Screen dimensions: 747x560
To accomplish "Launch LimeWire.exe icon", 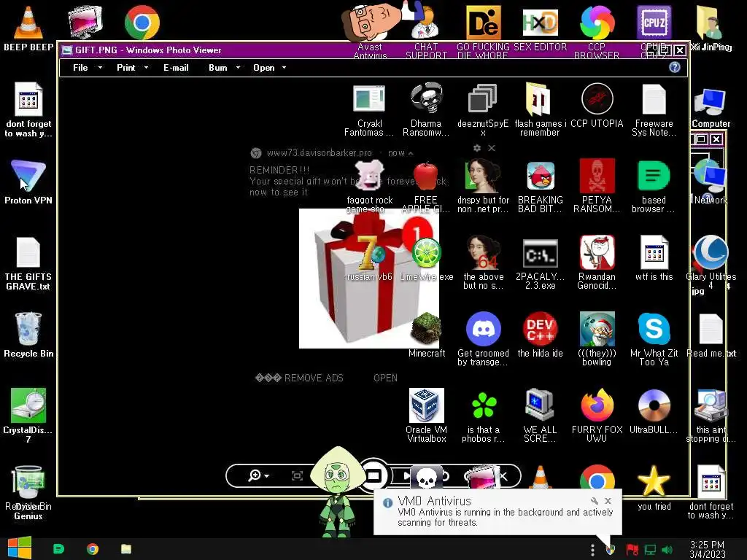I will click(426, 252).
